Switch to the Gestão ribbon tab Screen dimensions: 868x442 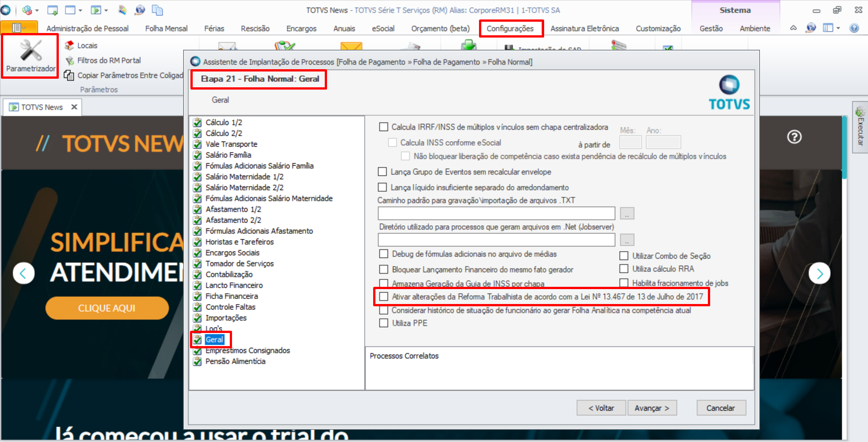711,29
